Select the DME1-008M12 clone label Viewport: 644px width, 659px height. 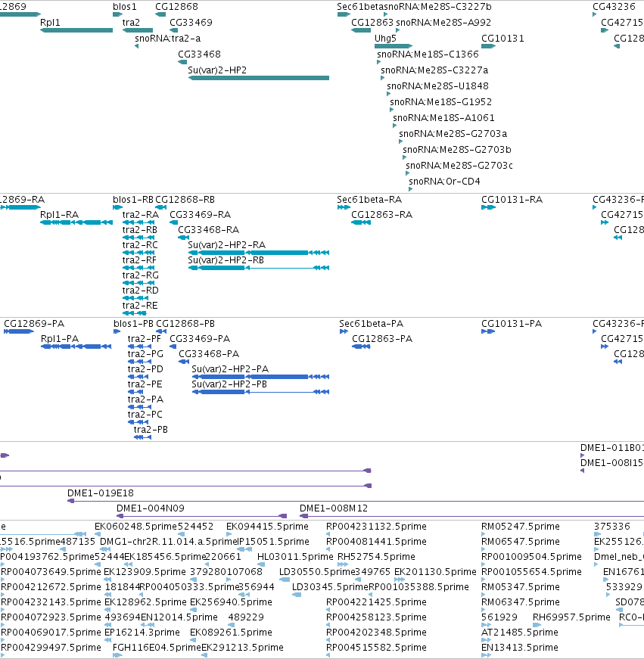[334, 508]
